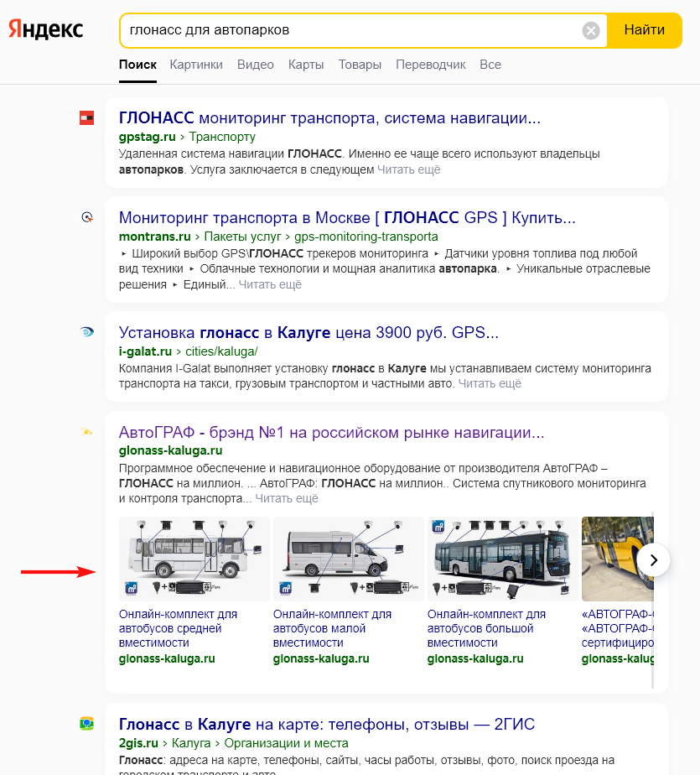Click the i-galat.ru result favicon
The image size is (700, 775).
(86, 332)
